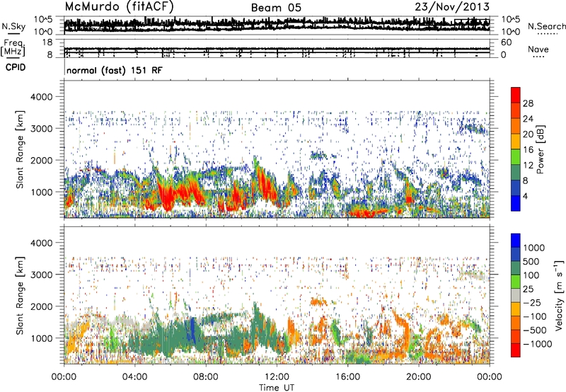The height and width of the screenshot is (392, 566).
Task: Click the 'N.Sky' legend label
Action: pyautogui.click(x=13, y=26)
